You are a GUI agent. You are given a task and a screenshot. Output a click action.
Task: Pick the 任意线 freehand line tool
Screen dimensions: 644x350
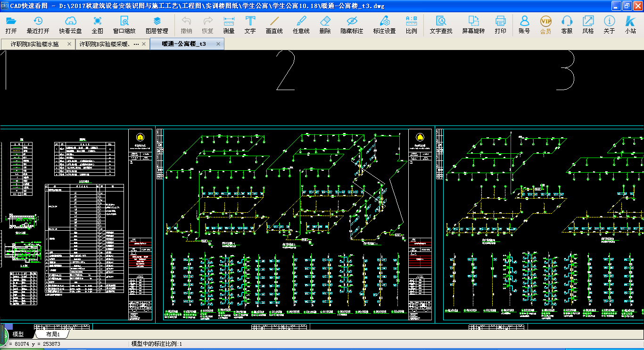pos(301,25)
